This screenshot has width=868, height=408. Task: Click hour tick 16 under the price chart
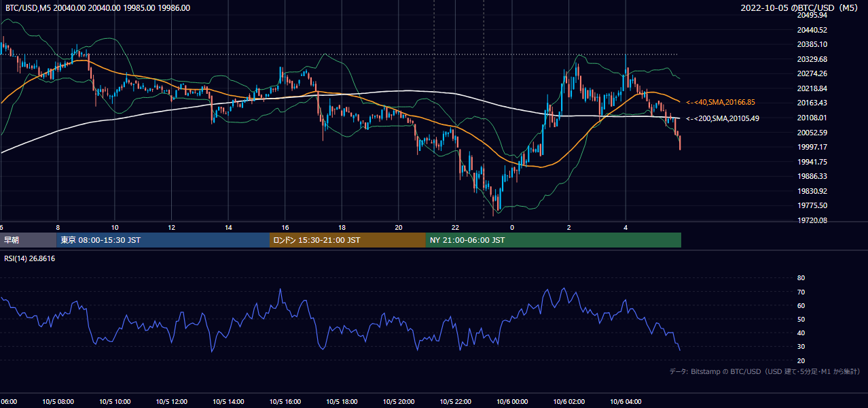pos(285,227)
